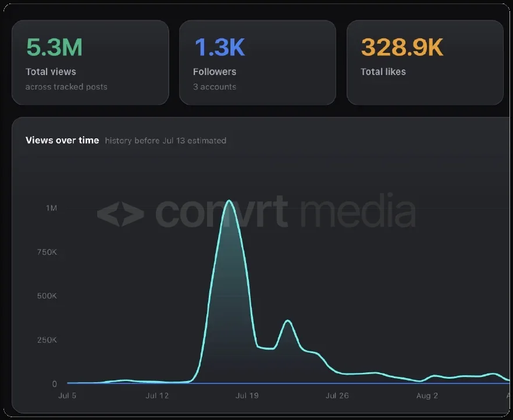Select the 'Total likes' label
Image resolution: width=513 pixels, height=420 pixels.
pyautogui.click(x=383, y=72)
